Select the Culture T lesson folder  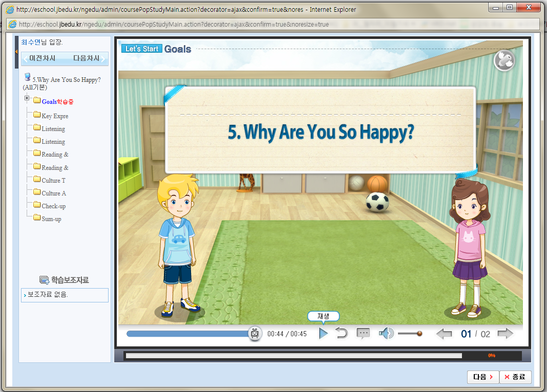pyautogui.click(x=53, y=180)
